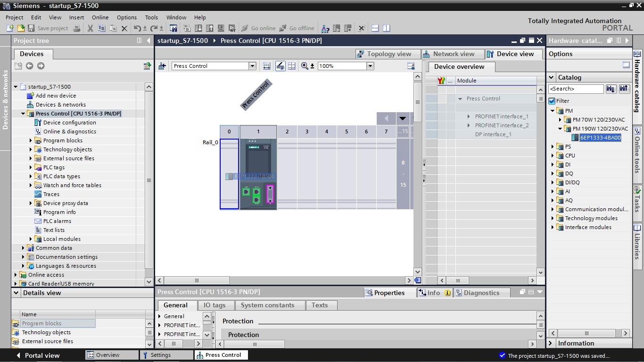Click the Go to network view icon
The width and height of the screenshot is (644, 362).
[162, 66]
